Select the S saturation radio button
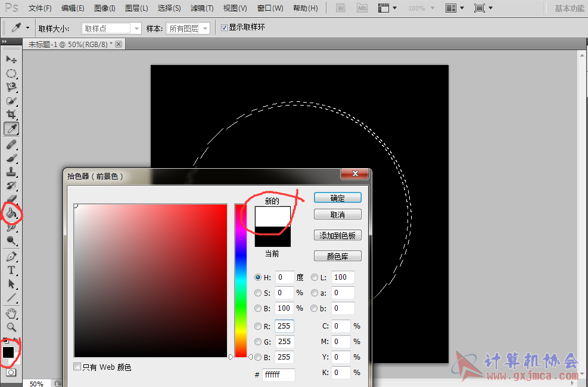The height and width of the screenshot is (387, 588). coord(257,293)
